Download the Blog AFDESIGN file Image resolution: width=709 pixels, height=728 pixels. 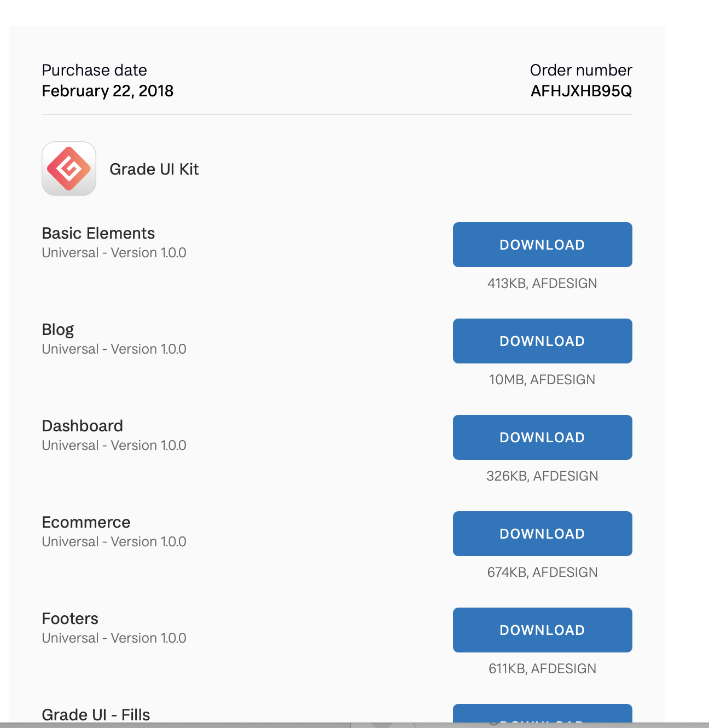pyautogui.click(x=542, y=341)
